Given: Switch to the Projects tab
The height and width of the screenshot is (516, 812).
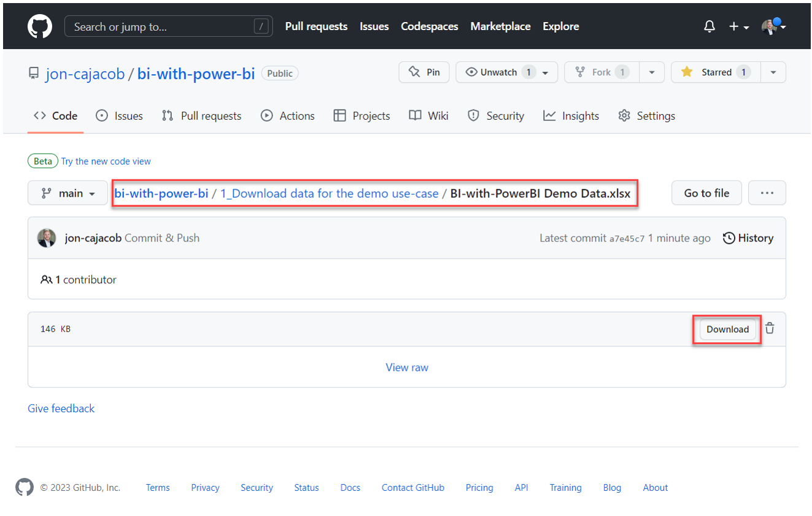Looking at the screenshot, I should 362,115.
